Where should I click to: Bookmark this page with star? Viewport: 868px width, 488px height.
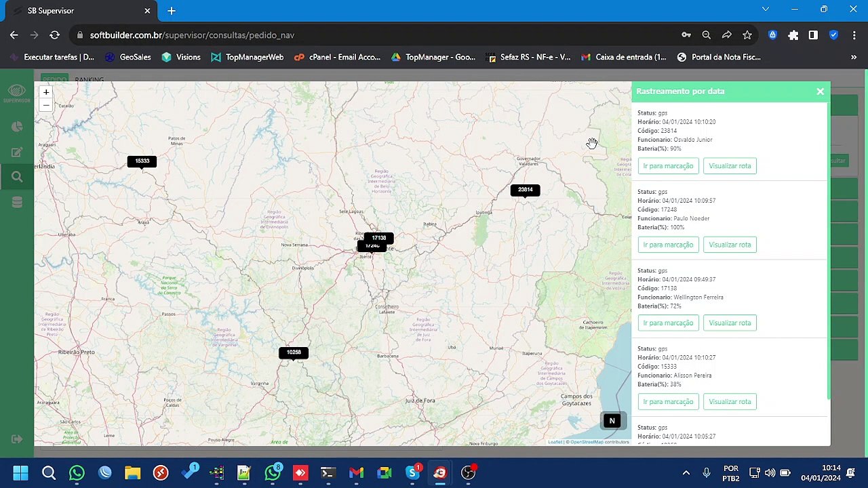pyautogui.click(x=747, y=35)
